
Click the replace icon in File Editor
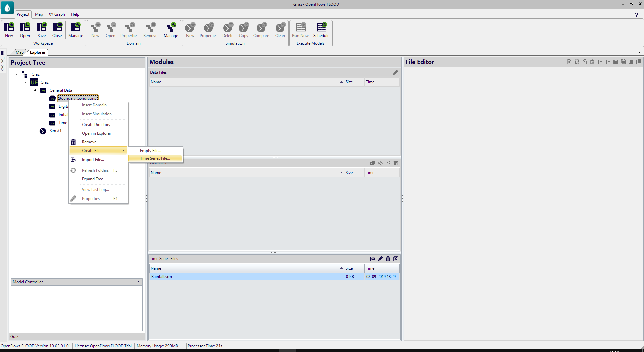tap(577, 62)
